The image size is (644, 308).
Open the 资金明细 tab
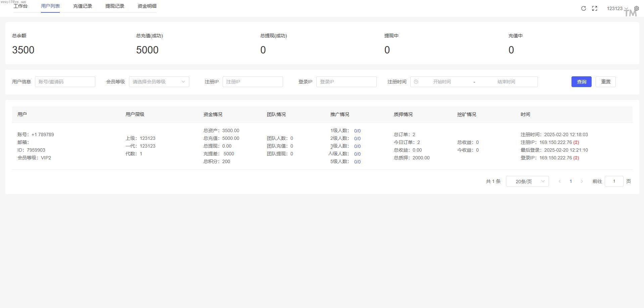(x=147, y=6)
